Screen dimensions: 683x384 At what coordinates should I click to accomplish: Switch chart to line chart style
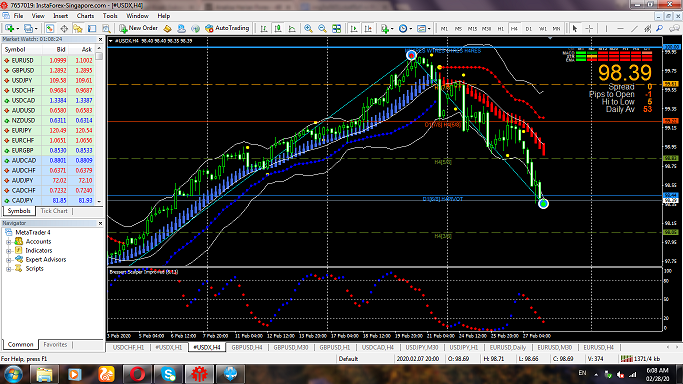click(292, 28)
